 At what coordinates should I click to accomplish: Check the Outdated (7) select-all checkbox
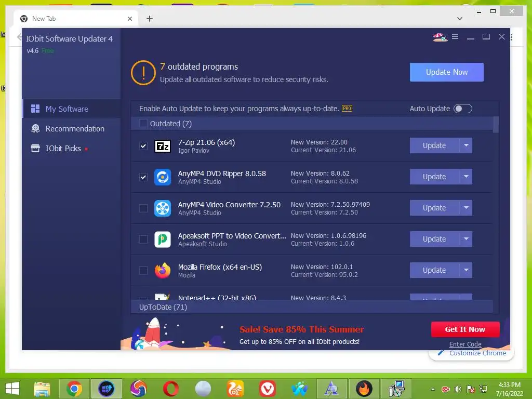tap(143, 124)
